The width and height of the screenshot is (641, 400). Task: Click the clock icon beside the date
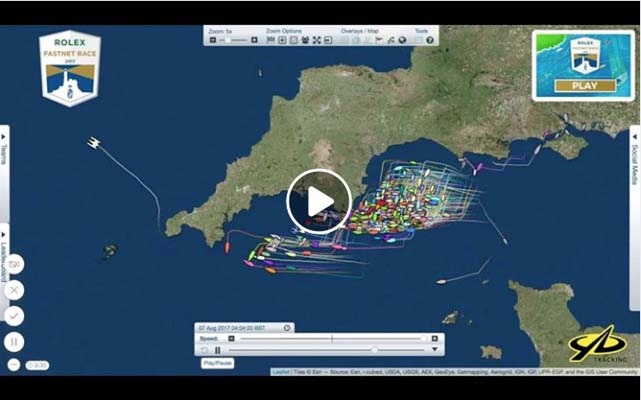287,328
